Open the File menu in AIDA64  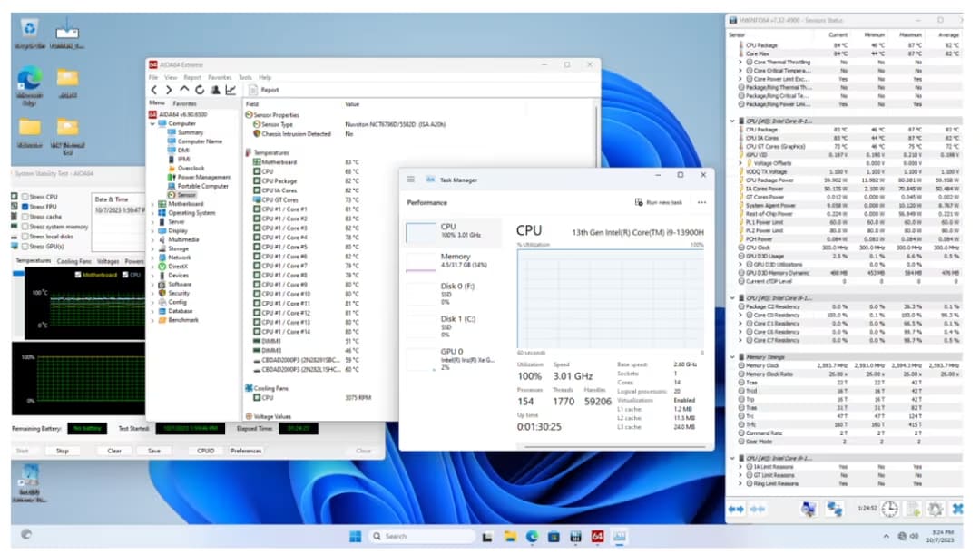(x=153, y=77)
